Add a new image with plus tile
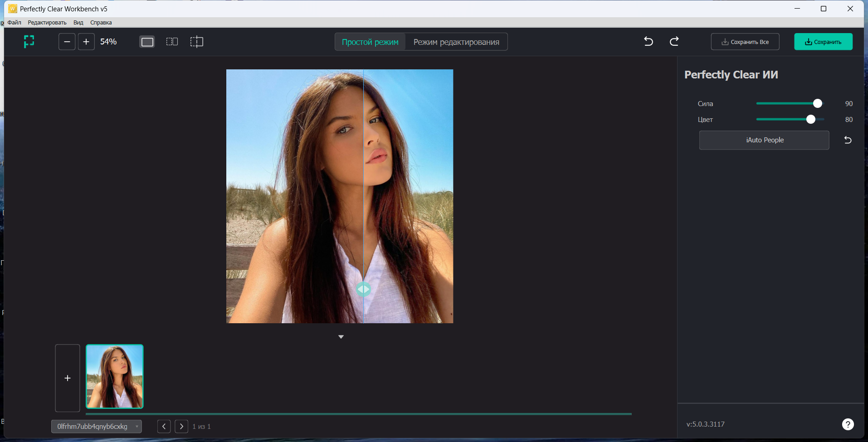Viewport: 868px width, 442px height. [x=68, y=378]
